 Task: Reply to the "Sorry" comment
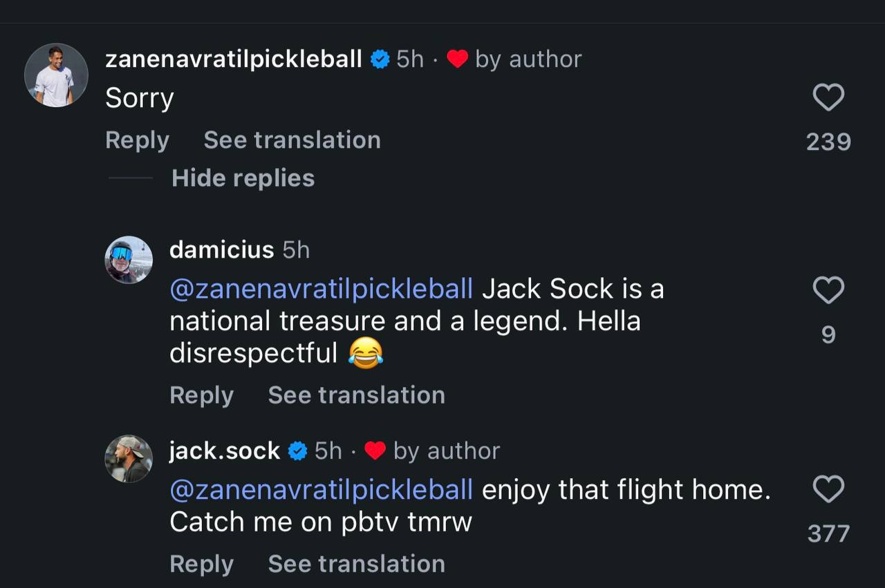point(137,140)
